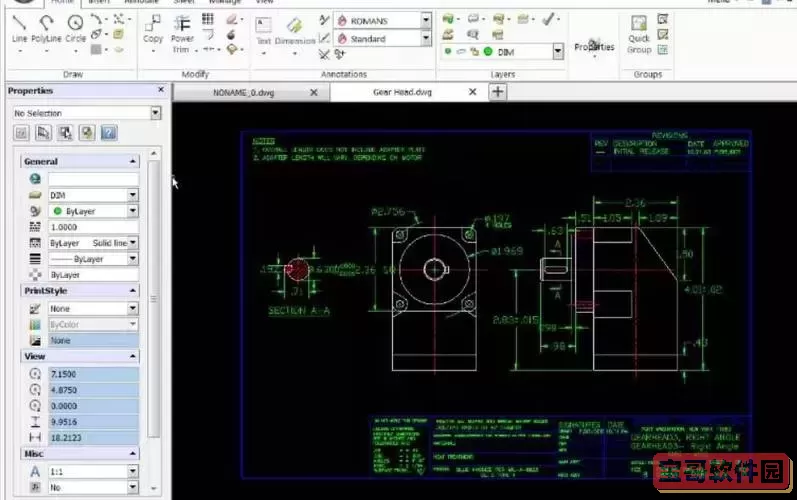This screenshot has width=797, height=500.
Task: Click the quick select icon in Properties toolbar
Action: tap(44, 133)
